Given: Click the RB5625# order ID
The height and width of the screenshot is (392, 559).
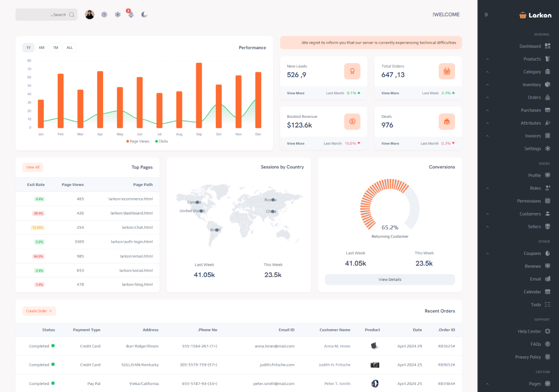Looking at the screenshot, I should click(x=446, y=346).
